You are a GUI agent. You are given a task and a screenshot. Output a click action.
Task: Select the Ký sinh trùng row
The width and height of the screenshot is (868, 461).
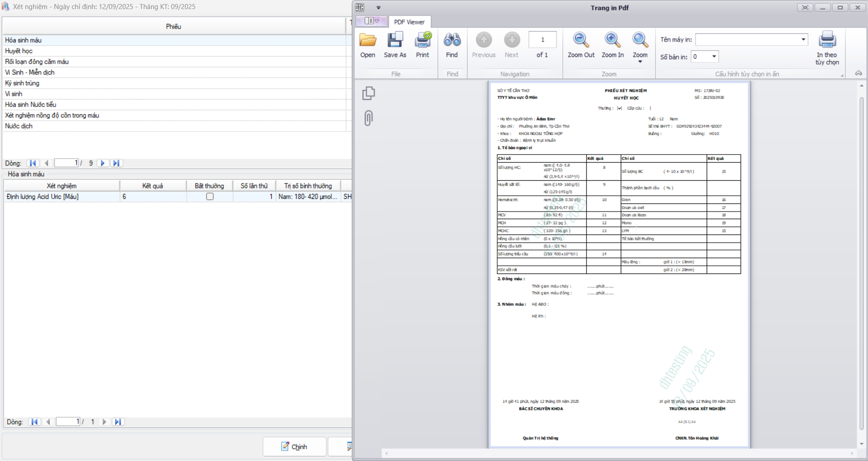coord(174,83)
